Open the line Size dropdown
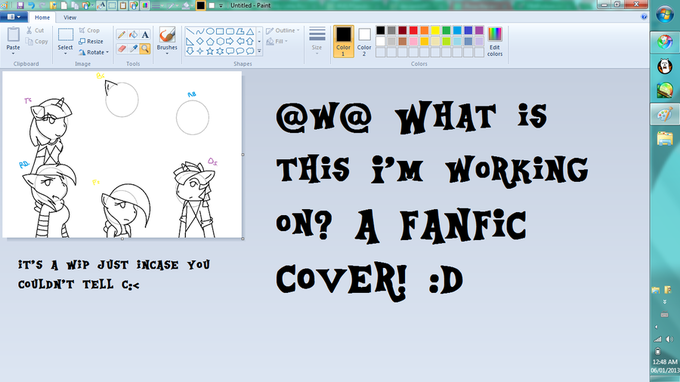 [317, 41]
